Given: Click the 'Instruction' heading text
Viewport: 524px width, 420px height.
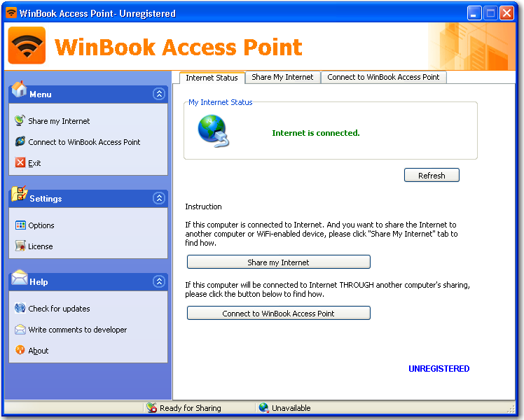Looking at the screenshot, I should [x=203, y=206].
